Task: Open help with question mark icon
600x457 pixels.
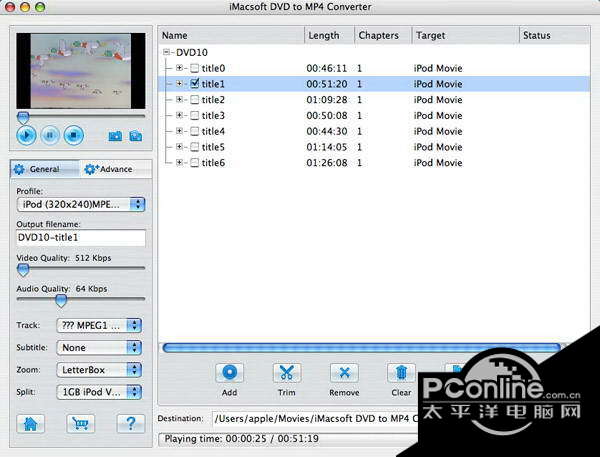Action: (x=130, y=424)
